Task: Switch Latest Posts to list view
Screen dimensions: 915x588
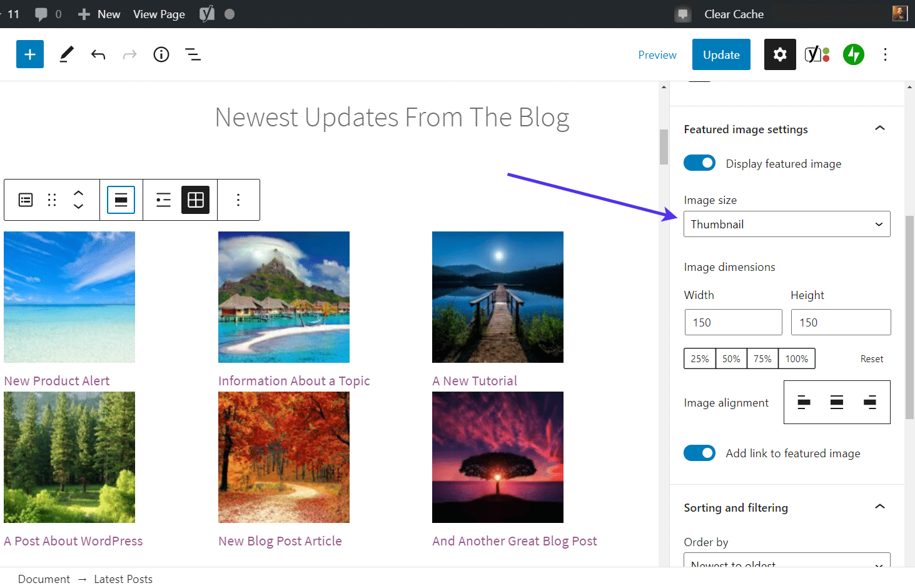Action: click(163, 200)
